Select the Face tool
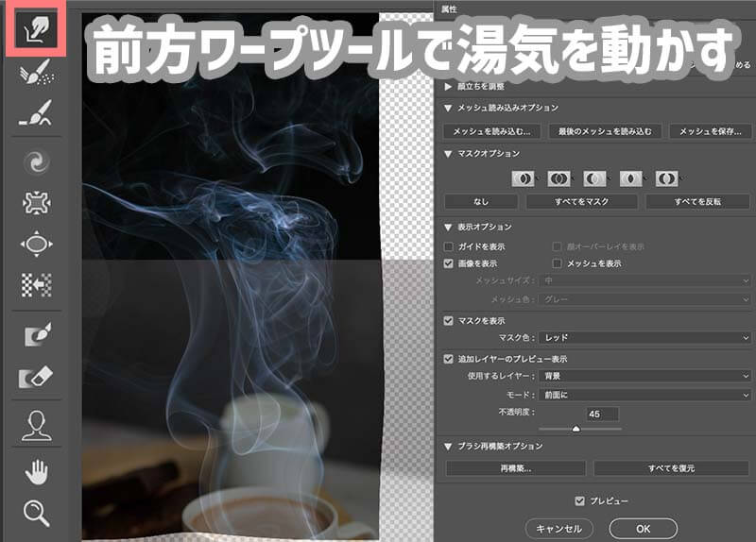 (x=36, y=426)
